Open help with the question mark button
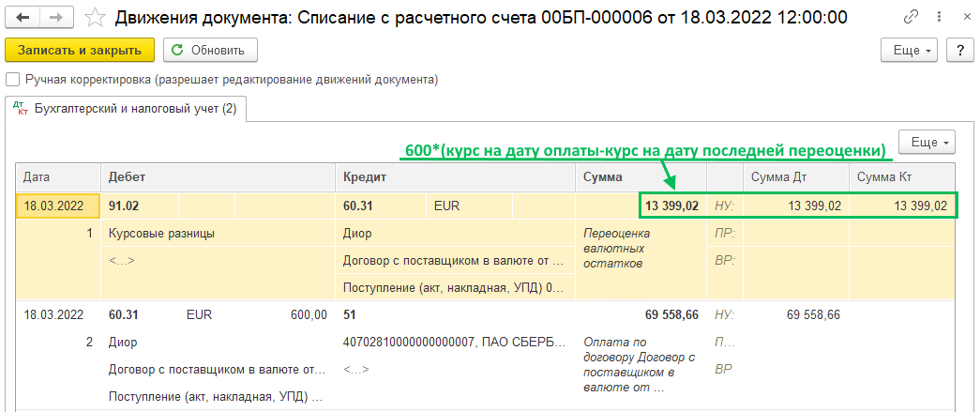The width and height of the screenshot is (980, 412). (x=959, y=51)
